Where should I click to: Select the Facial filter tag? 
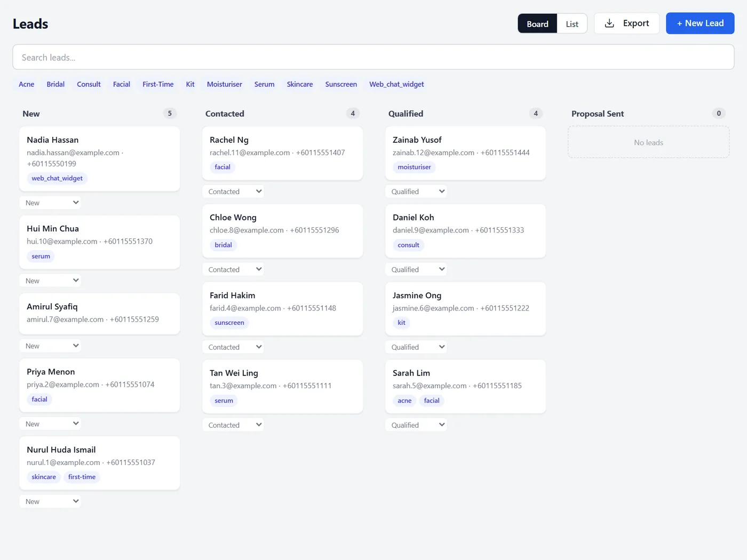[x=122, y=84]
